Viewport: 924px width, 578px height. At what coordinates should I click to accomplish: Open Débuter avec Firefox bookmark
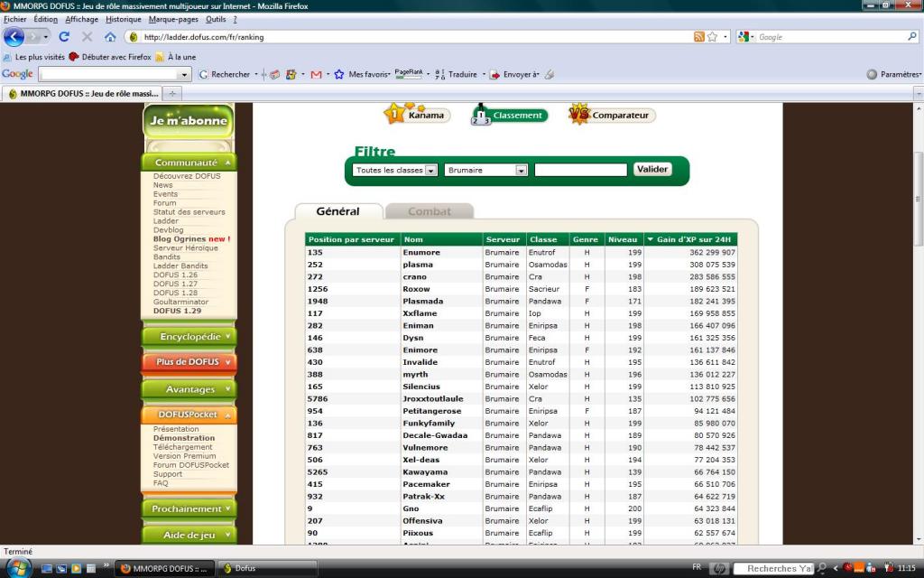[x=110, y=57]
